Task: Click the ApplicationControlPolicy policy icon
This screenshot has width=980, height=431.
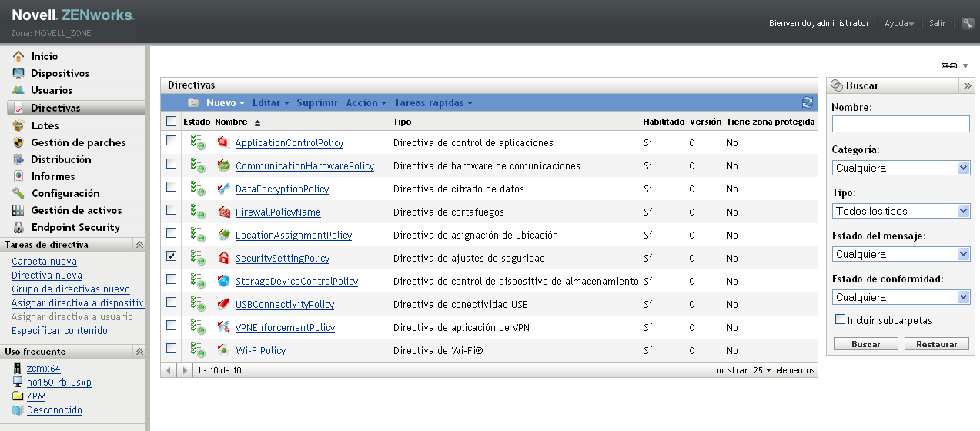Action: tap(223, 142)
